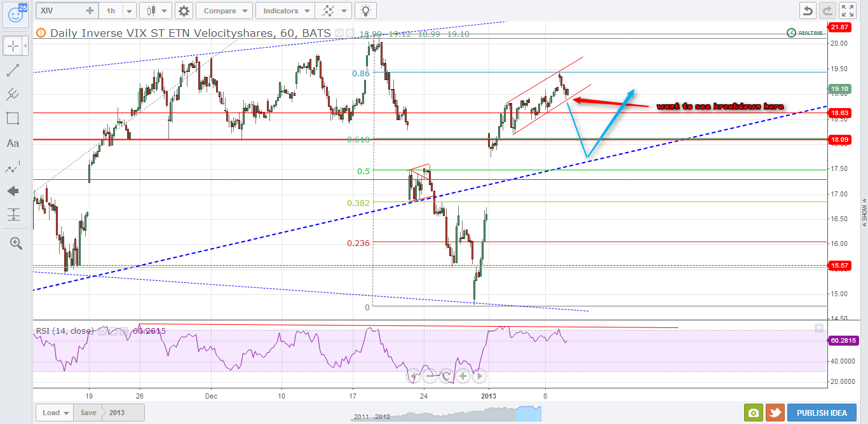Image resolution: width=868 pixels, height=424 pixels.
Task: Select the Aa text annotation tool
Action: pyautogui.click(x=13, y=143)
